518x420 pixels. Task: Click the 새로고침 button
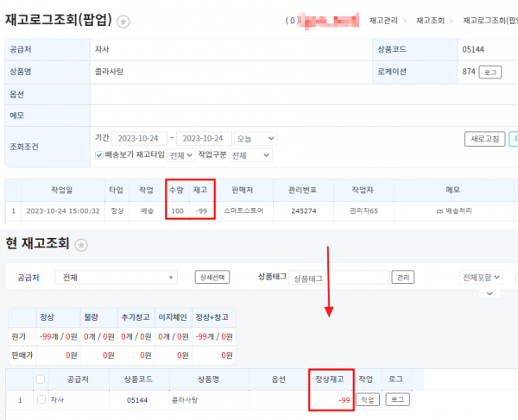(x=483, y=138)
